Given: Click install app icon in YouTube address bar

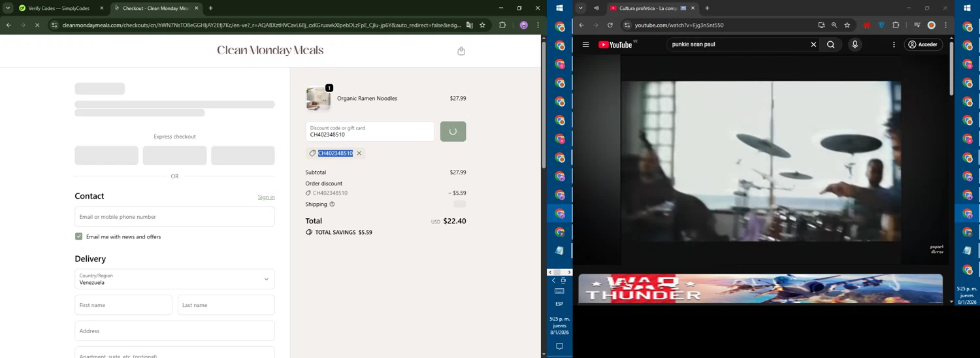Looking at the screenshot, I should 821,25.
